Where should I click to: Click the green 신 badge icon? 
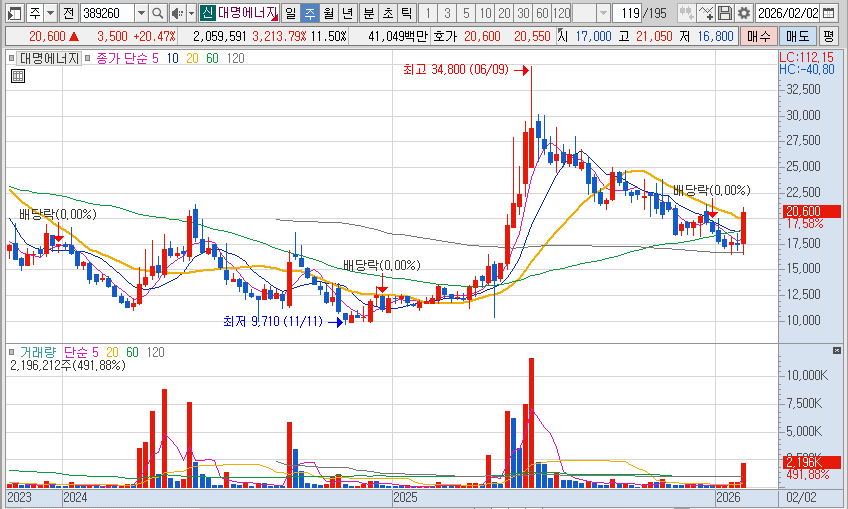pyautogui.click(x=207, y=12)
